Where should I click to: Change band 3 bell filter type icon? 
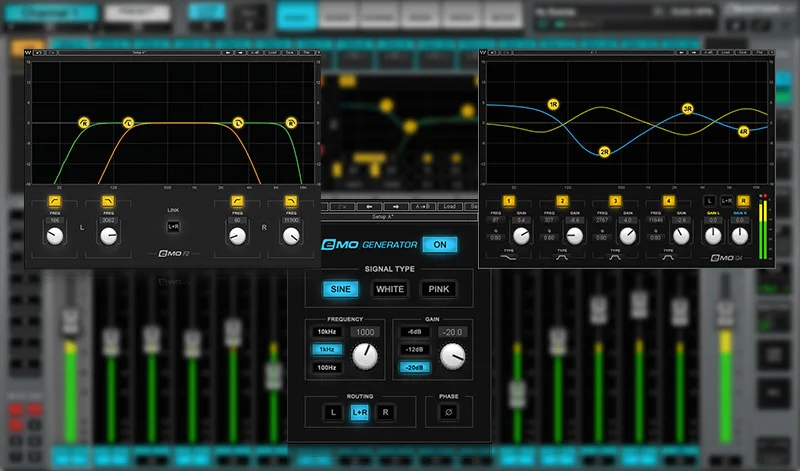615,257
